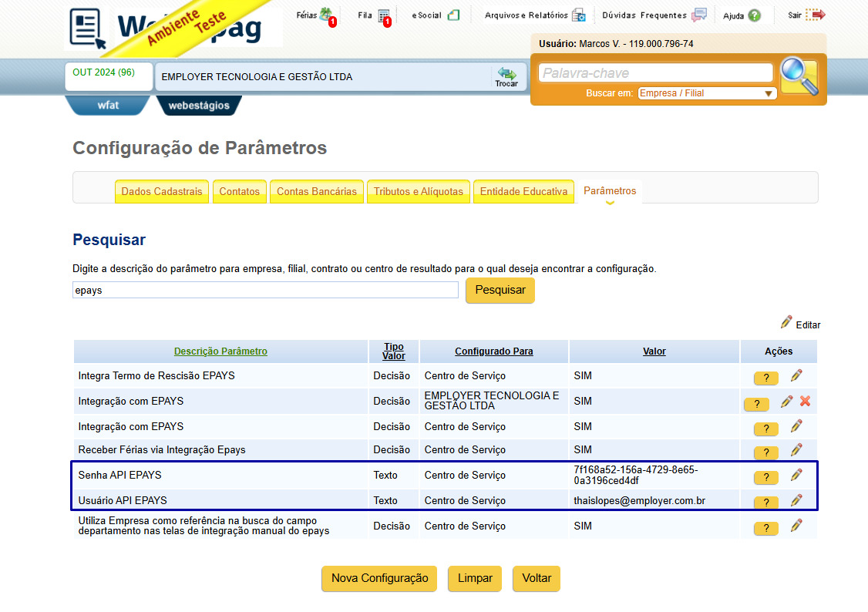
Task: Click the magnifying glass search icon
Action: click(799, 77)
